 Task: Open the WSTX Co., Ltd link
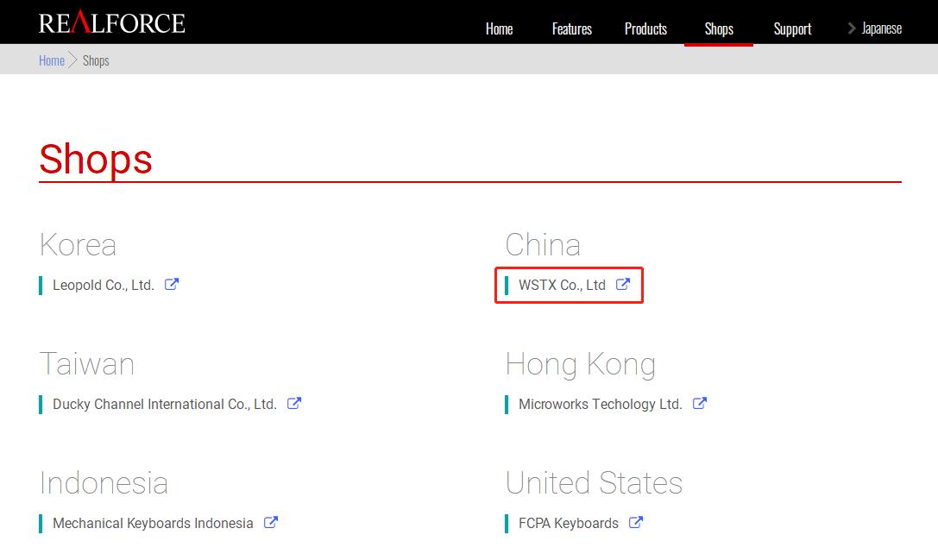(562, 285)
